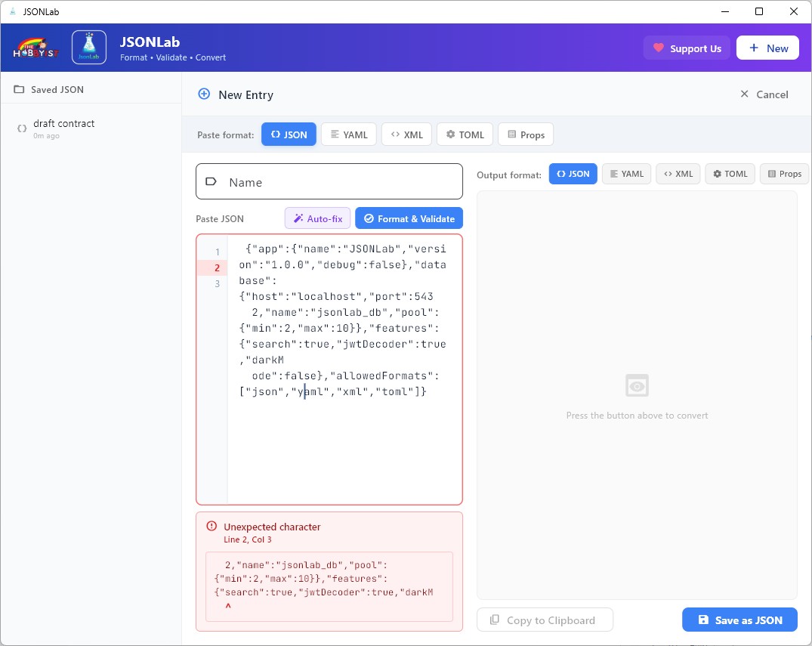Run Format & Validate
The image size is (812, 646).
409,218
